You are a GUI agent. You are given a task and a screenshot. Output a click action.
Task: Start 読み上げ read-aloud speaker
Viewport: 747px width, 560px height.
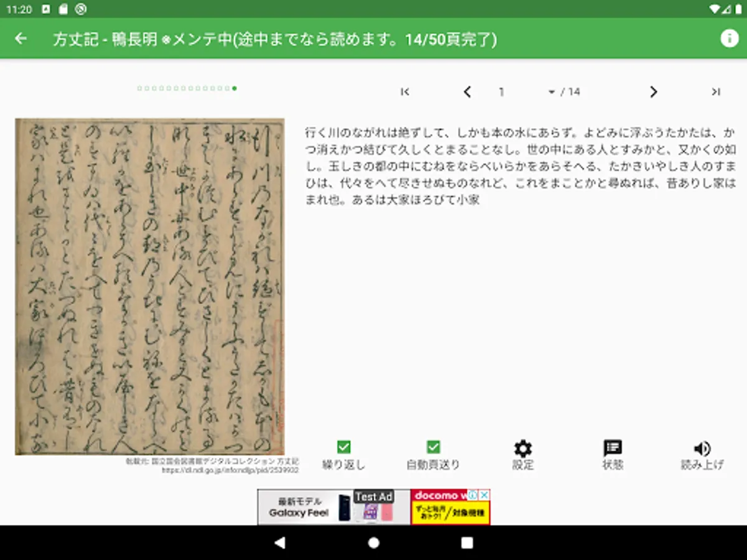point(702,448)
